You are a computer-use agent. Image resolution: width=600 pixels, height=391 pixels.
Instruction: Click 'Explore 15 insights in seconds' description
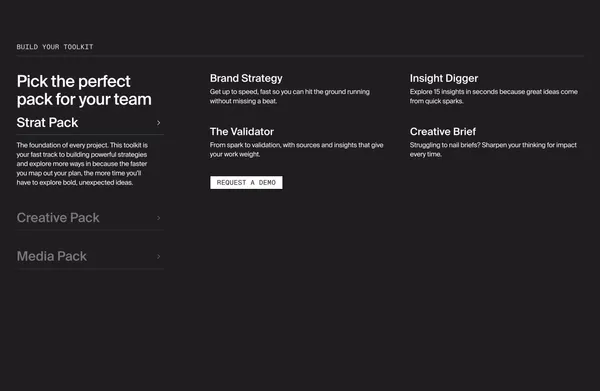pos(494,96)
